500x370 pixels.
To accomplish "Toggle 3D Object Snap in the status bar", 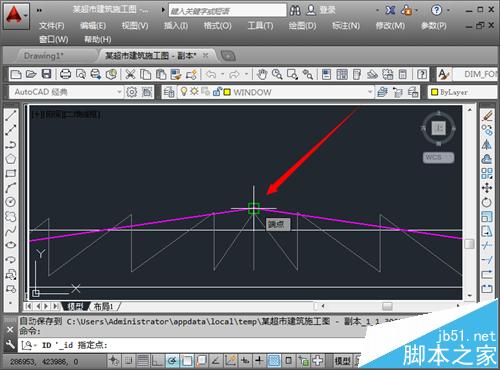I will coord(201,361).
